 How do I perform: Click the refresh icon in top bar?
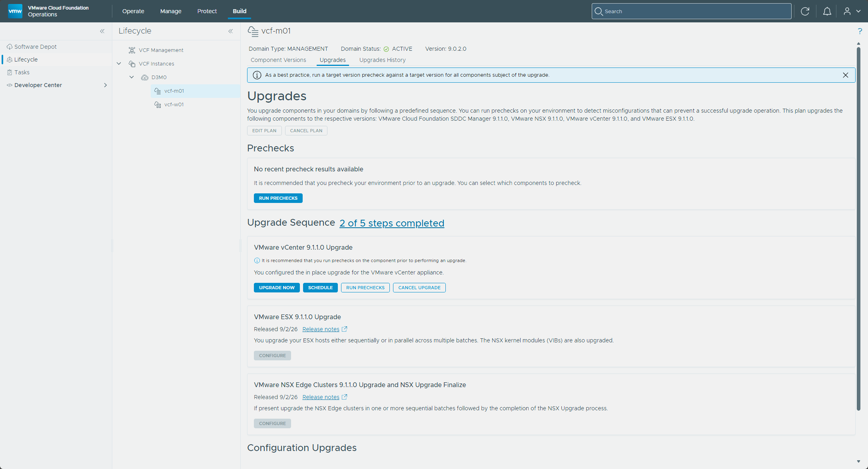click(805, 11)
